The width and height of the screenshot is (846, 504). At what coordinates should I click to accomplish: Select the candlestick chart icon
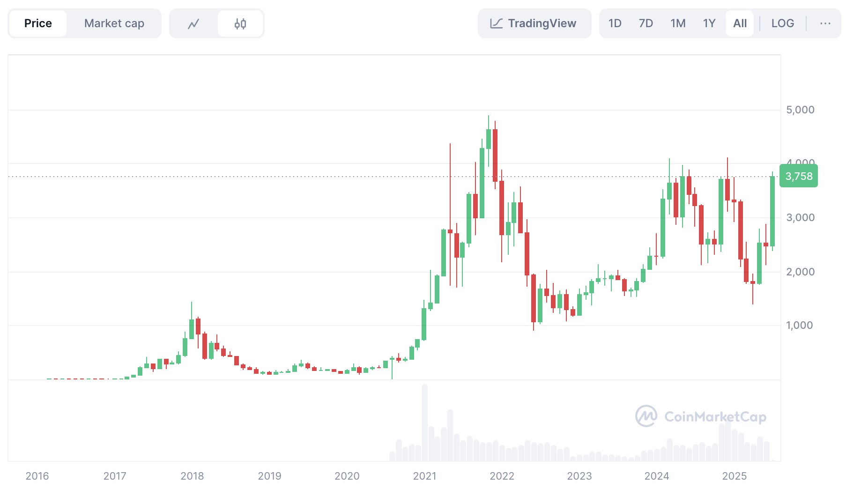(240, 23)
